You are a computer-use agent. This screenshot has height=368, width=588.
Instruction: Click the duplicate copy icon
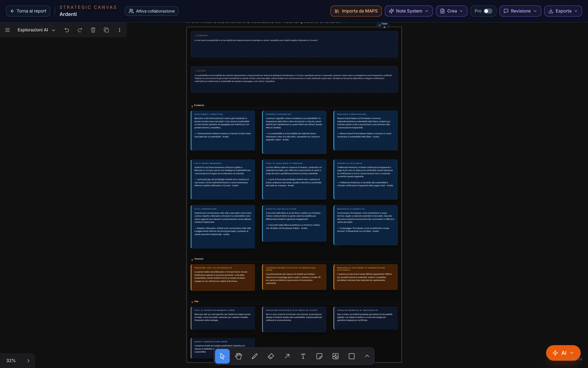106,30
